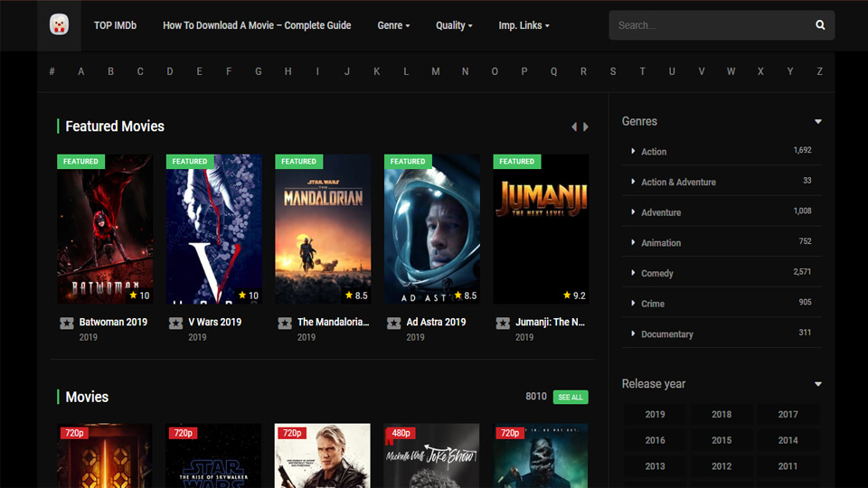This screenshot has width=868, height=488.
Task: Open the Batwoman poster thumbnail
Action: pos(105,229)
